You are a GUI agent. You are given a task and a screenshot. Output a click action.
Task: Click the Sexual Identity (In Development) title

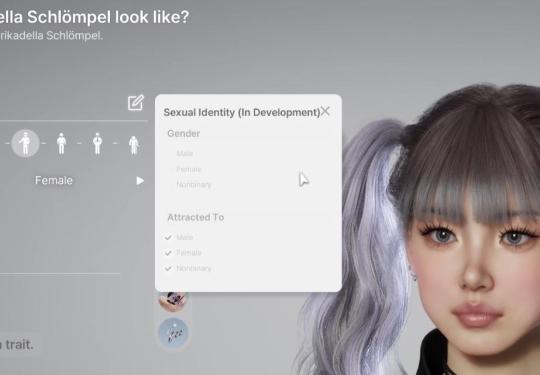242,112
